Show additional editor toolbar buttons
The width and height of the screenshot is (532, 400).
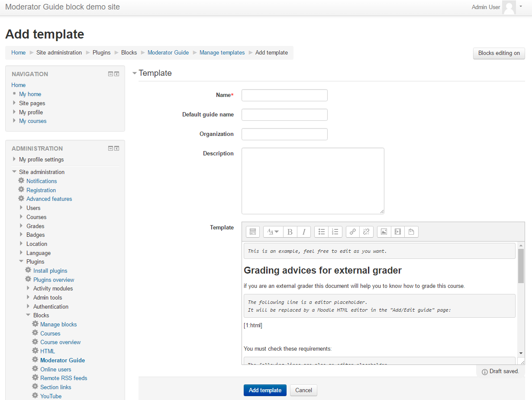(252, 232)
